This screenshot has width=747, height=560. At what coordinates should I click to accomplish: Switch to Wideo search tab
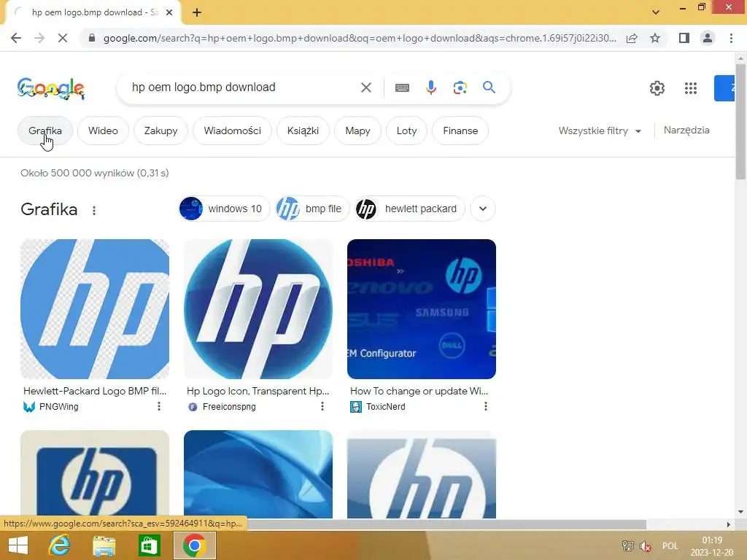103,131
